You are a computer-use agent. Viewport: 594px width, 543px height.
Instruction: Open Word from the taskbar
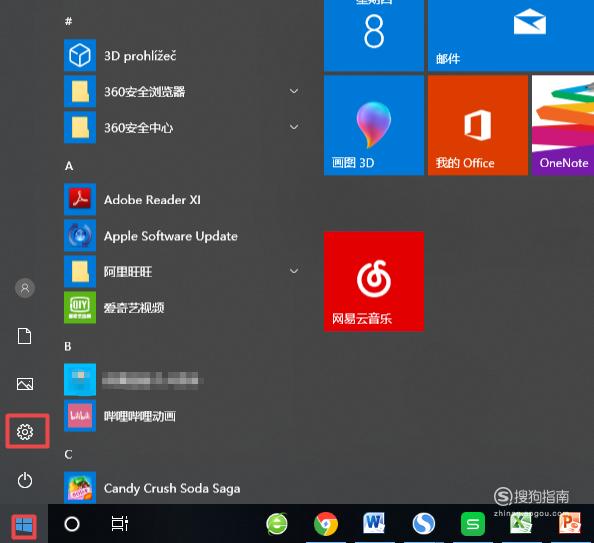374,523
